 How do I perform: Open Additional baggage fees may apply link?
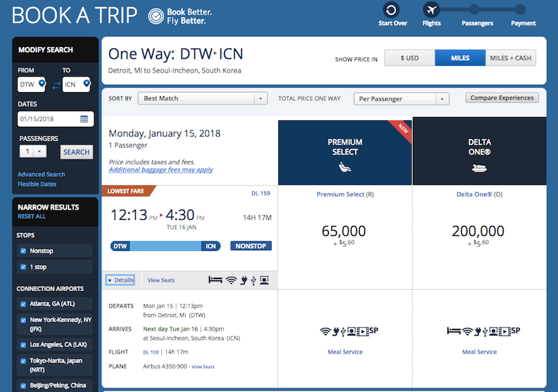(161, 170)
